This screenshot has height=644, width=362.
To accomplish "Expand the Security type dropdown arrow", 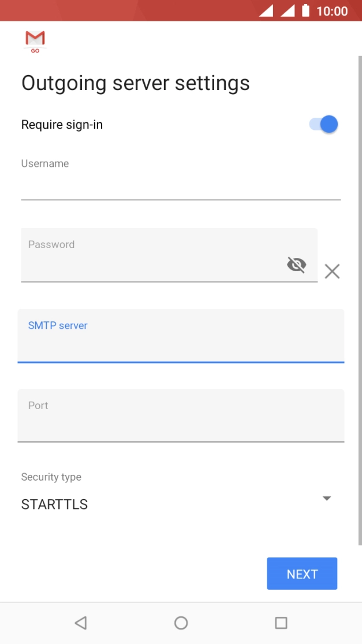I will click(326, 498).
